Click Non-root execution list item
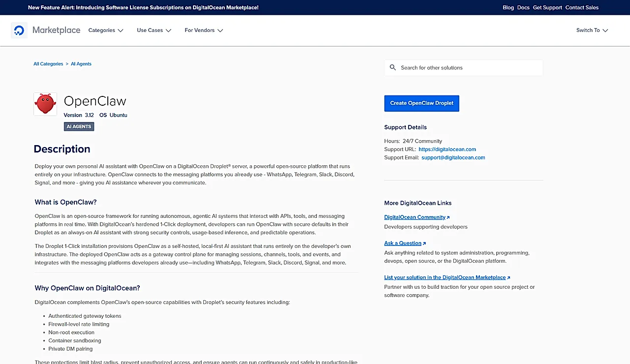Viewport: 630px width, 364px height. [71, 333]
